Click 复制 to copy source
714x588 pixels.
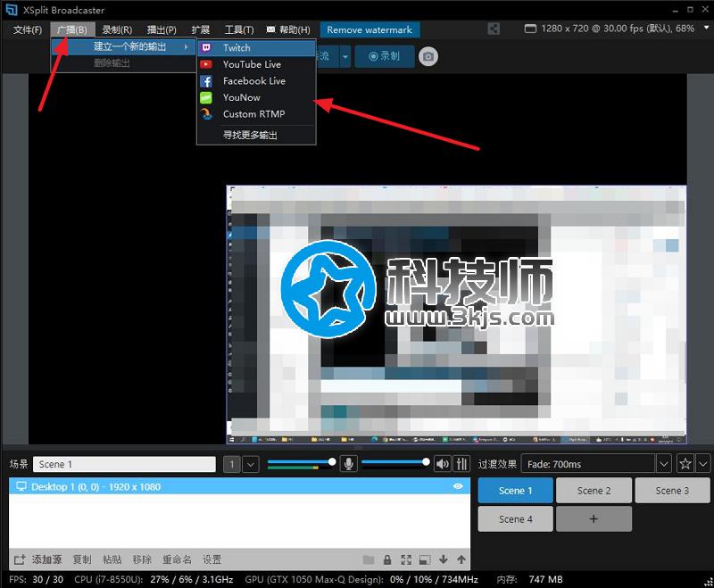[x=82, y=559]
